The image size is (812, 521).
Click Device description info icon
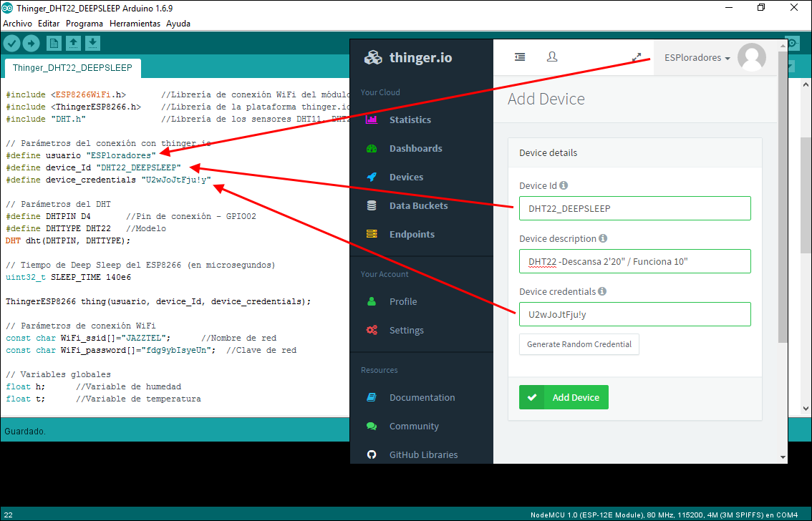point(603,238)
